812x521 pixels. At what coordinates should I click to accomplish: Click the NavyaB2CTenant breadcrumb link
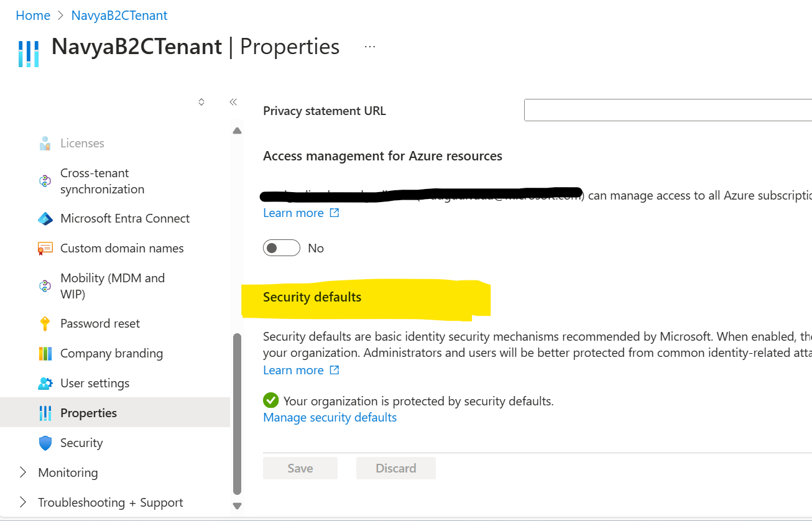119,16
